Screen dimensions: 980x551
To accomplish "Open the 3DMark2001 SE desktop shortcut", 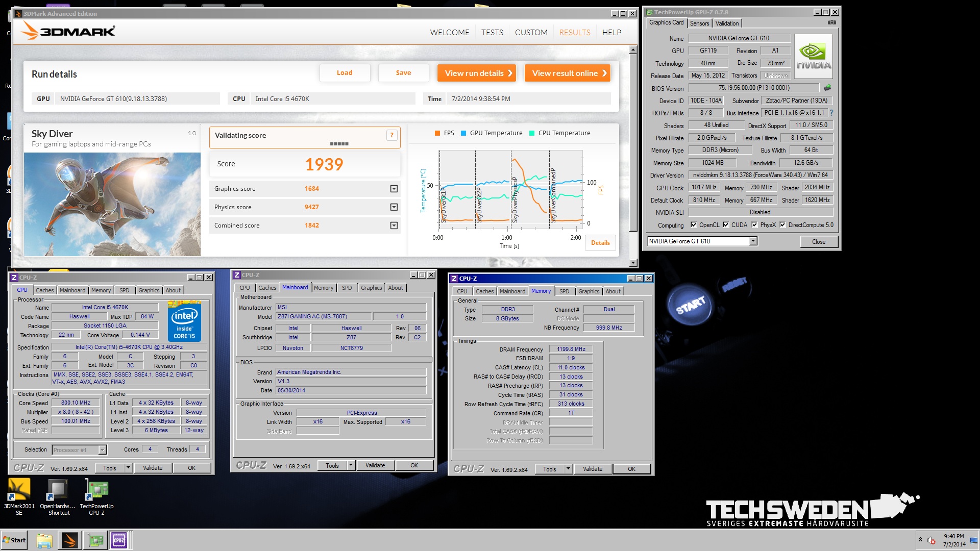I will 19,496.
